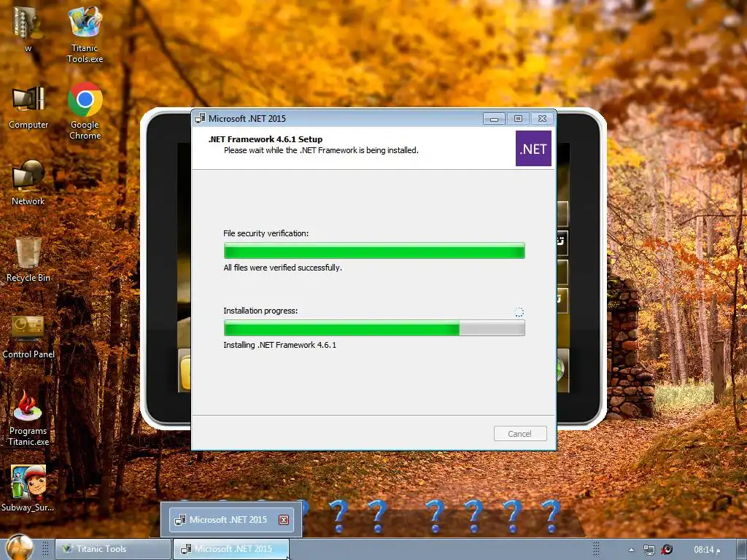
Task: Click the taskbar clock showing 08:14
Action: pyautogui.click(x=707, y=550)
